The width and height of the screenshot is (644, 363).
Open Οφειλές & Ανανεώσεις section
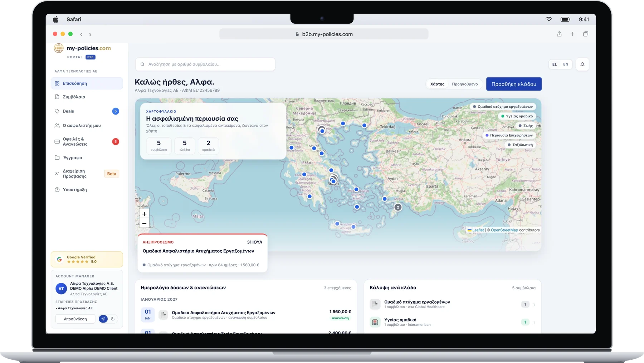pyautogui.click(x=87, y=142)
